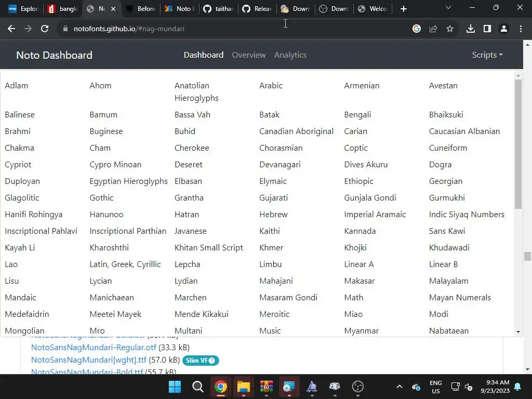This screenshot has width=532, height=399.
Task: Open the taskbar clock and date
Action: click(x=495, y=387)
